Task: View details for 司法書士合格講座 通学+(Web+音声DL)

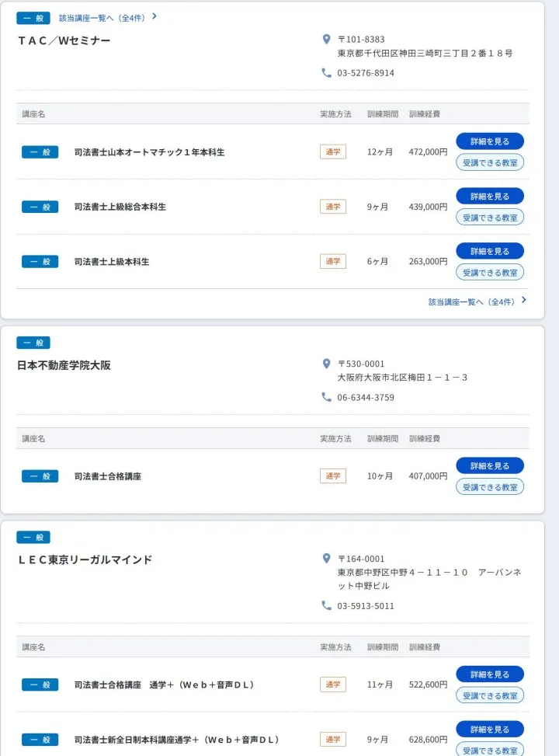Action: point(490,674)
